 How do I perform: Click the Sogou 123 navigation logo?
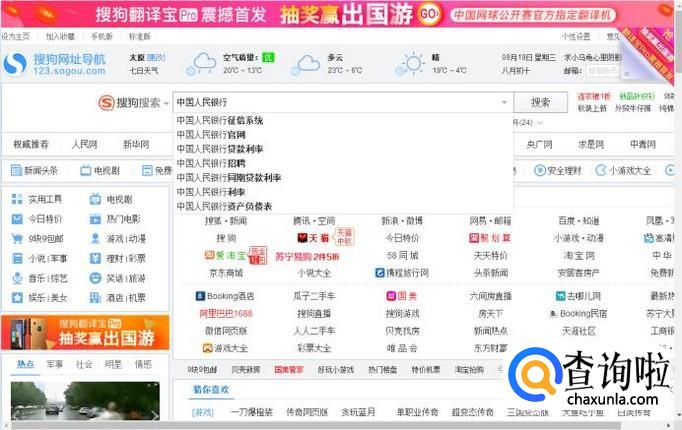(55, 64)
